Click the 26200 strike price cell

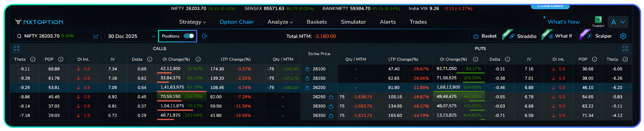[319, 88]
